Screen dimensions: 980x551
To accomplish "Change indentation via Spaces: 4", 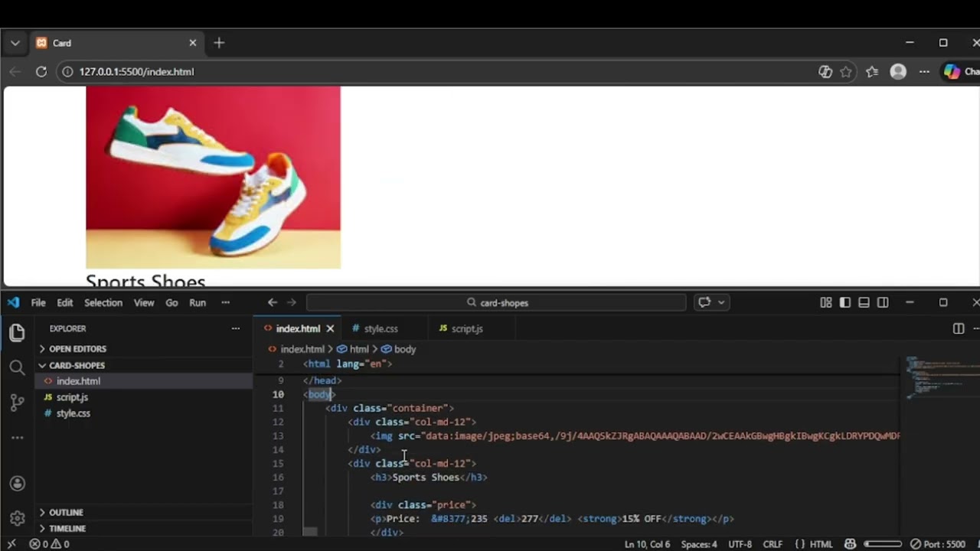I will (699, 544).
